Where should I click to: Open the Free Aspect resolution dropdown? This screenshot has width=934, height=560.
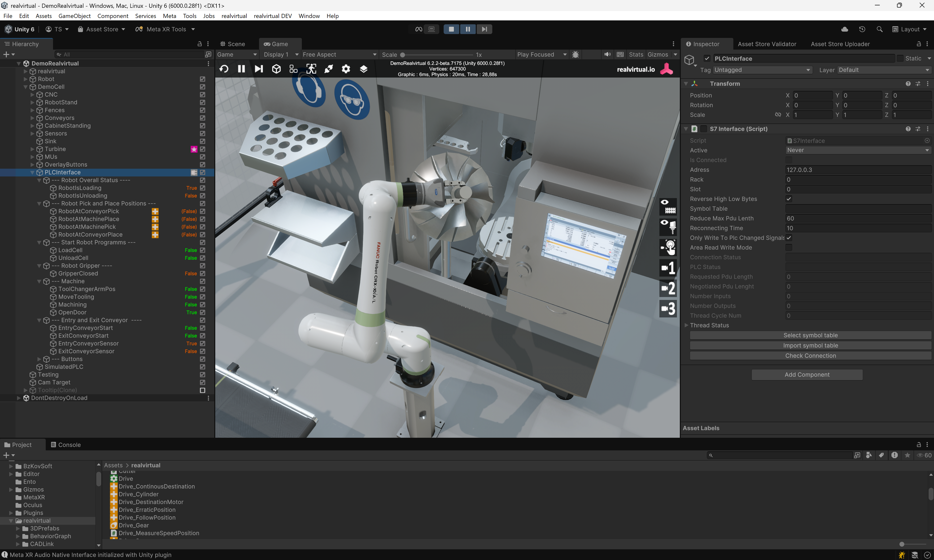coord(339,54)
